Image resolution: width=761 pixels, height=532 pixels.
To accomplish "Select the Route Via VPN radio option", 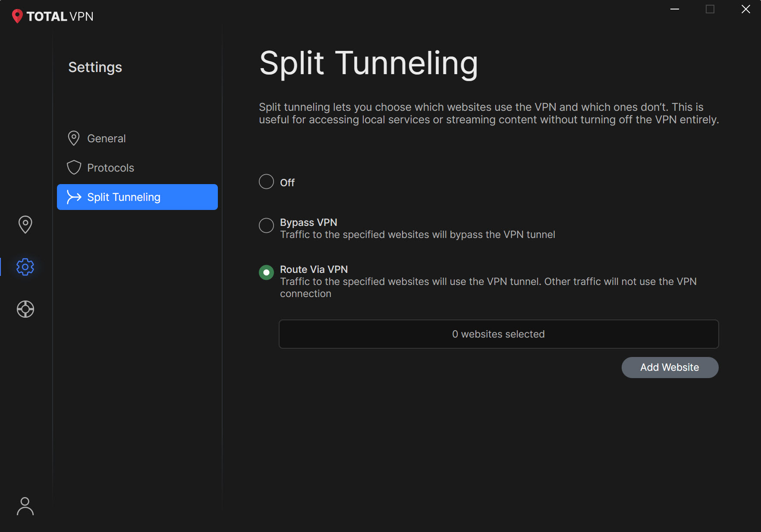I will pos(266,272).
